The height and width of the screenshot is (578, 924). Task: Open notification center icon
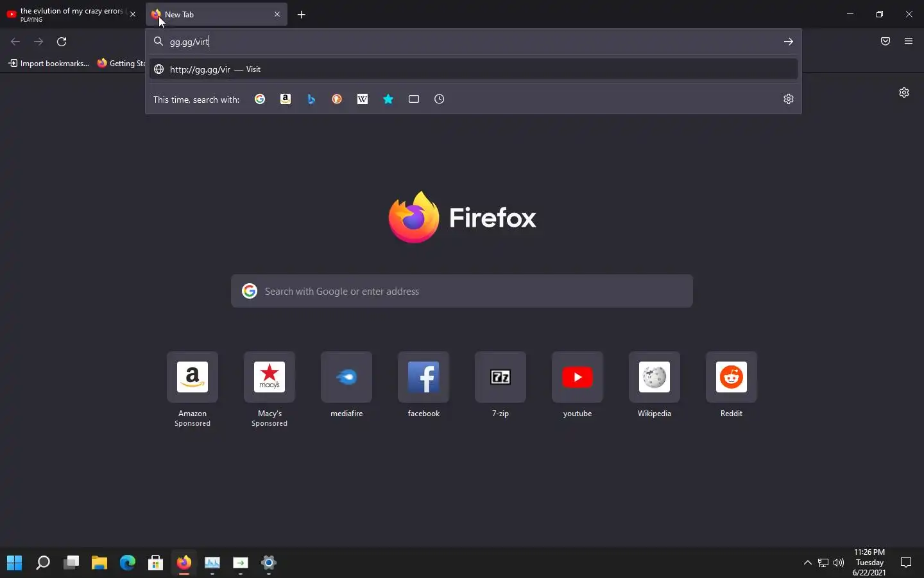[x=907, y=563]
